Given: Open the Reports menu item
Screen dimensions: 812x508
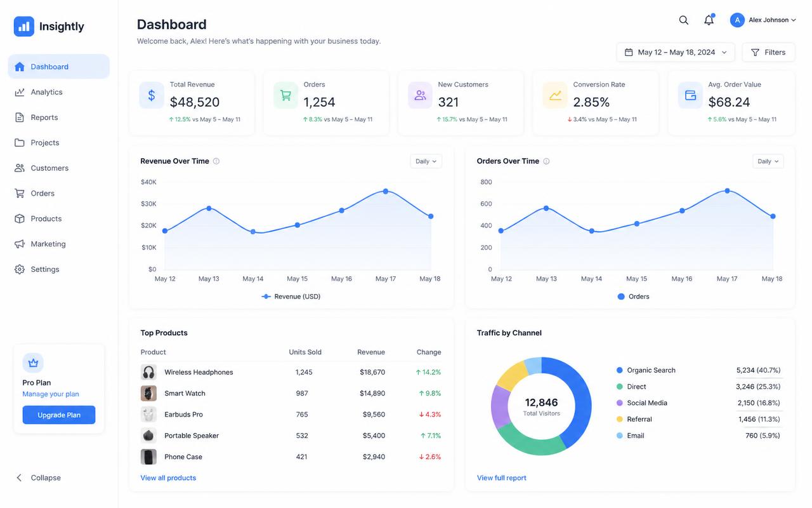Looking at the screenshot, I should (x=59, y=117).
